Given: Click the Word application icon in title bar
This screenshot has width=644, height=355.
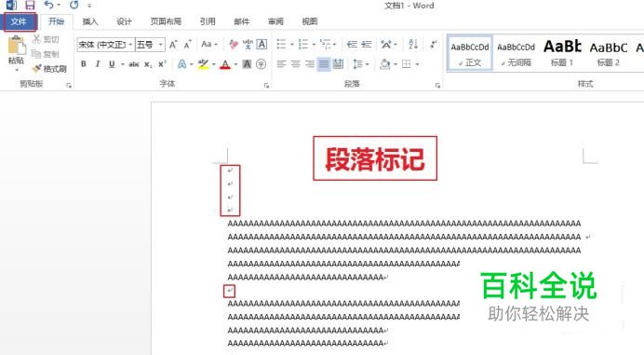Looking at the screenshot, I should (x=11, y=5).
